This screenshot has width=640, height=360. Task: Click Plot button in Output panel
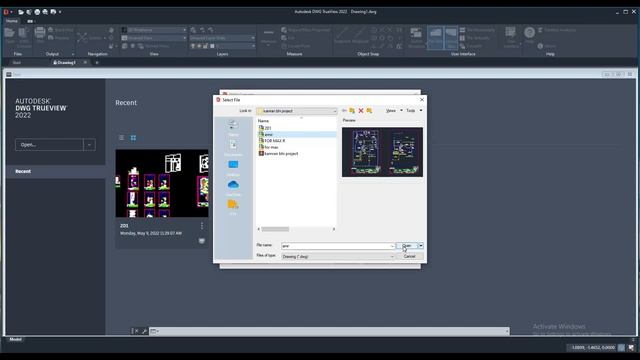tap(40, 35)
